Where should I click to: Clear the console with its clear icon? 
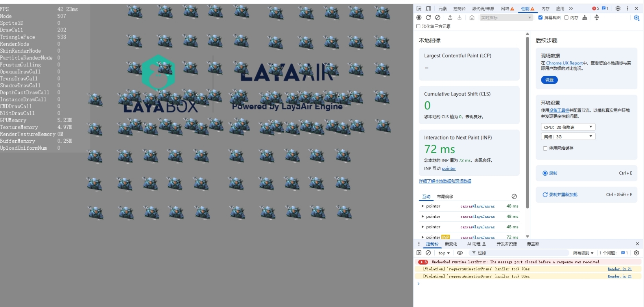click(428, 253)
